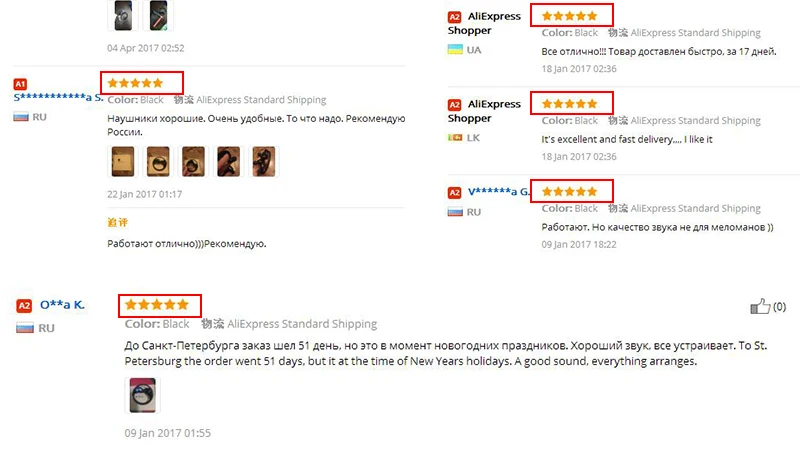The height and width of the screenshot is (467, 800).
Task: Click star rating of O**a K. review
Action: click(157, 305)
